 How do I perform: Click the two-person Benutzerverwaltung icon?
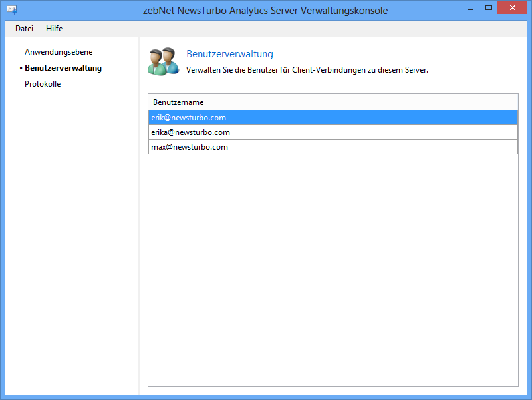(163, 61)
